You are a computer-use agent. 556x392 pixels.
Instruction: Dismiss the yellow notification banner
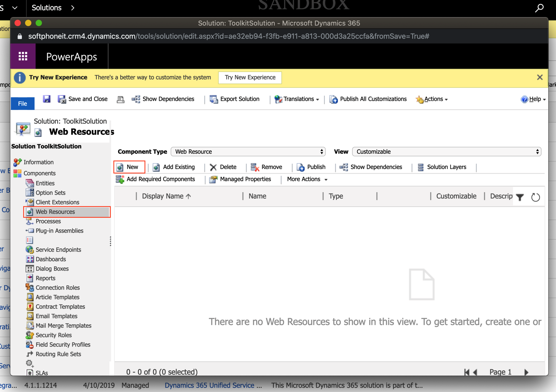[540, 77]
